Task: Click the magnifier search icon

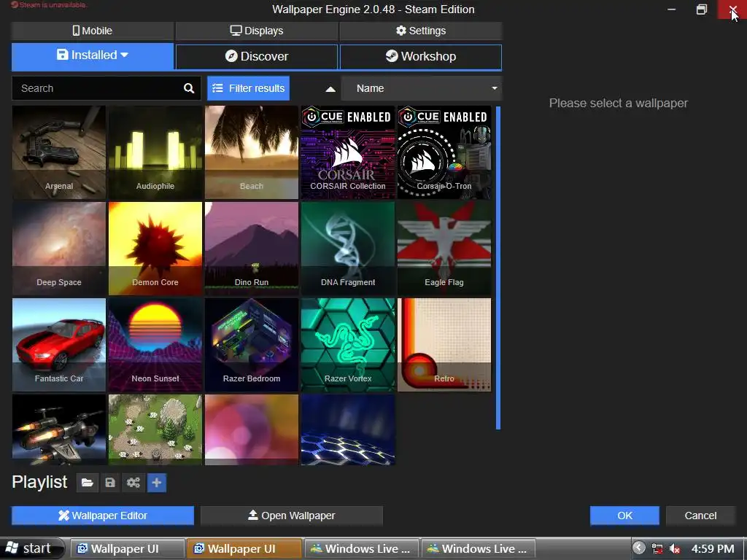Action: 189,88
